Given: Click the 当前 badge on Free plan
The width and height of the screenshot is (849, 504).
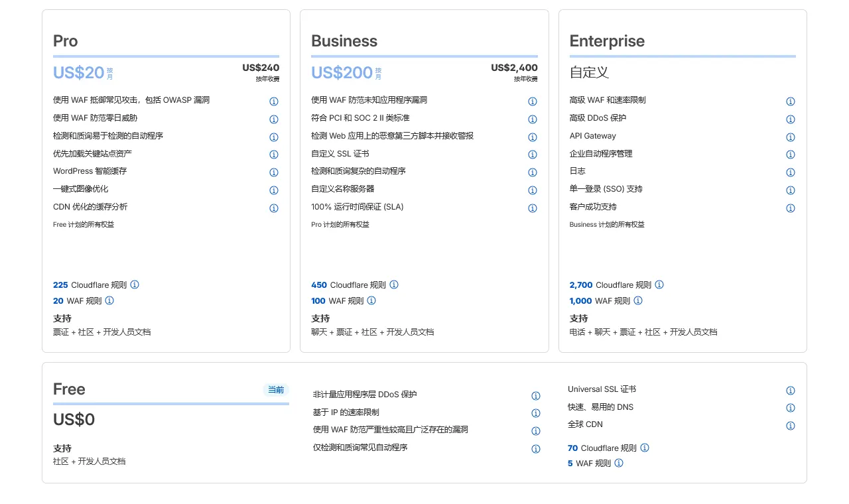Looking at the screenshot, I should point(275,390).
